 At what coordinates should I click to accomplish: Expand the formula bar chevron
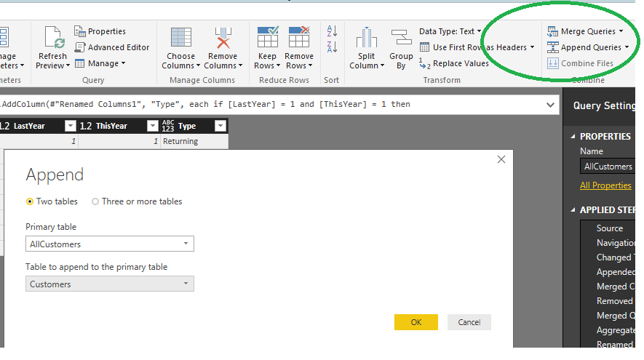pos(550,105)
